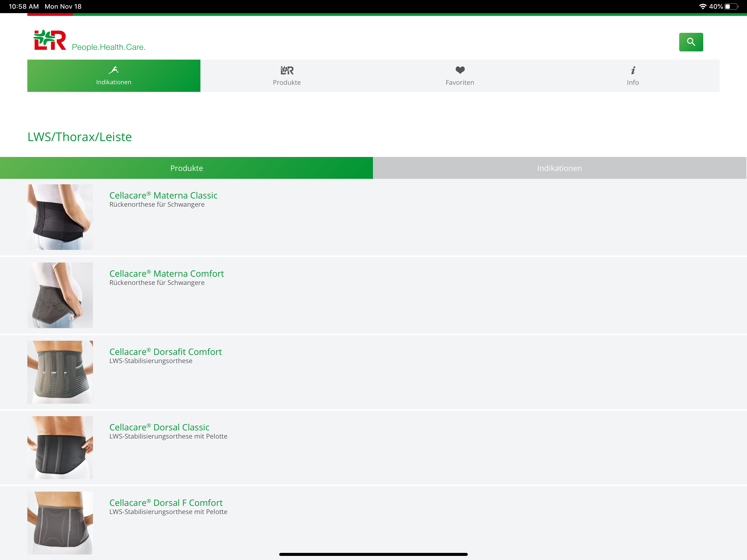Tap the Dorsal Classic product photo

pos(60,448)
